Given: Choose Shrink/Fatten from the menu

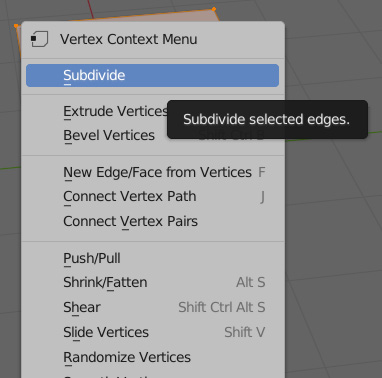Looking at the screenshot, I should point(152,283).
